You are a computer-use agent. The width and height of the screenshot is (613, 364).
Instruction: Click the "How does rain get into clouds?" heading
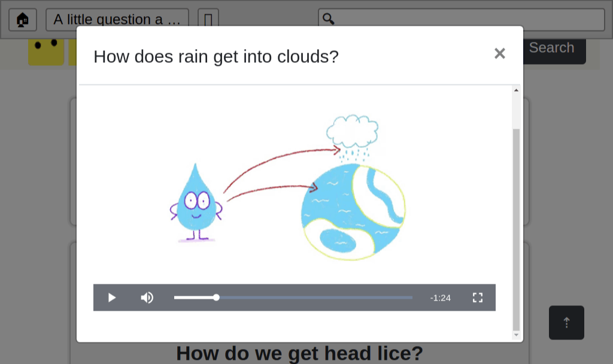pyautogui.click(x=216, y=56)
